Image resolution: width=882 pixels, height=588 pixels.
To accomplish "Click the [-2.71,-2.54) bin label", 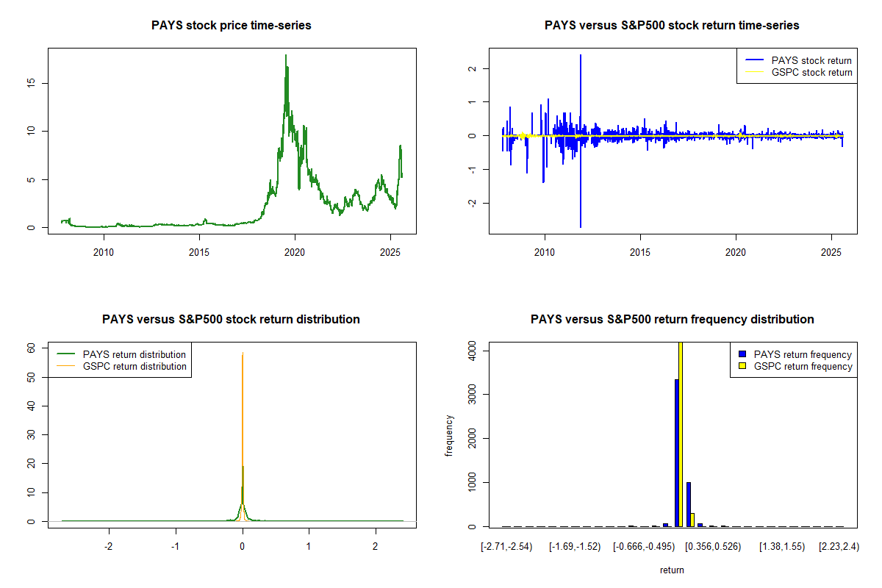I will click(x=506, y=547).
